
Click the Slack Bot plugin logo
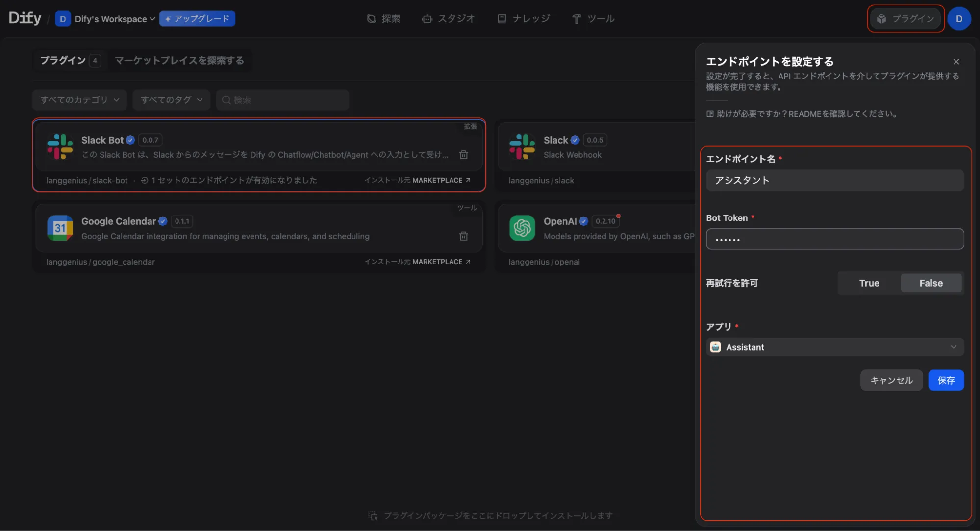(60, 146)
